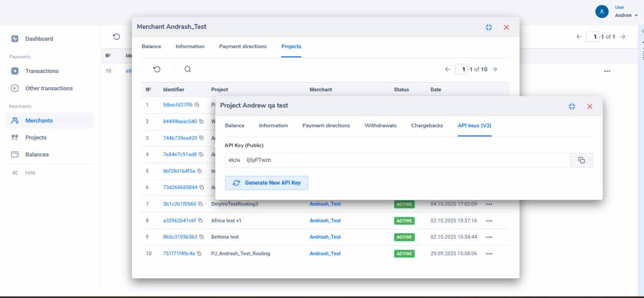644x298 pixels.
Task: Go to previous page in background list
Action: click(579, 37)
